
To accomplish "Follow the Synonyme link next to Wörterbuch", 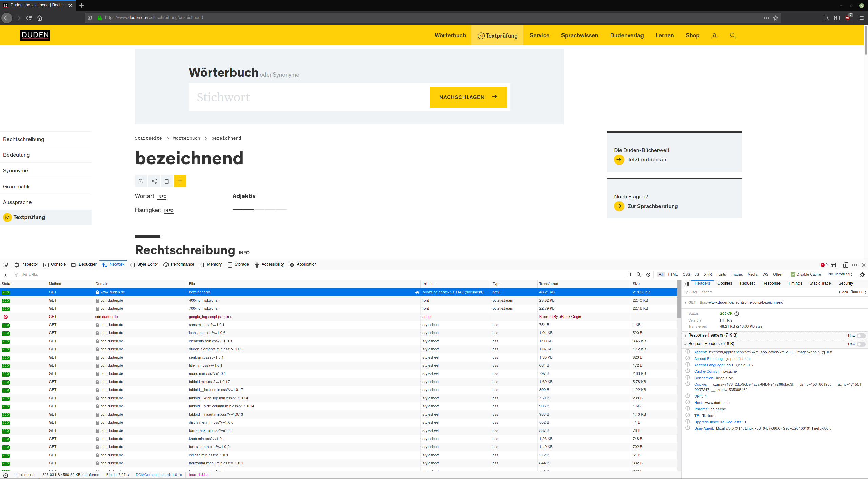I will [x=286, y=75].
